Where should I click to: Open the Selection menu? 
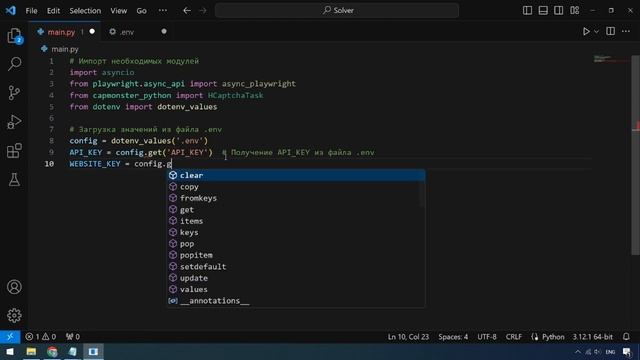[x=85, y=11]
